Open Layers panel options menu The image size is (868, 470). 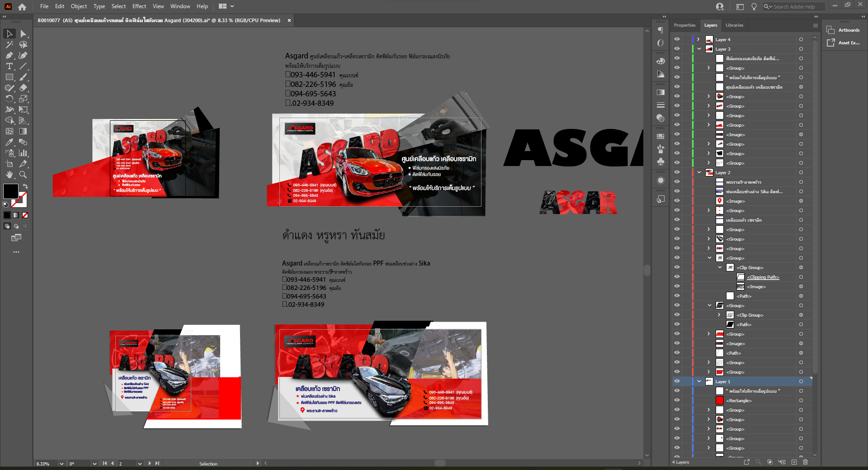tap(815, 25)
